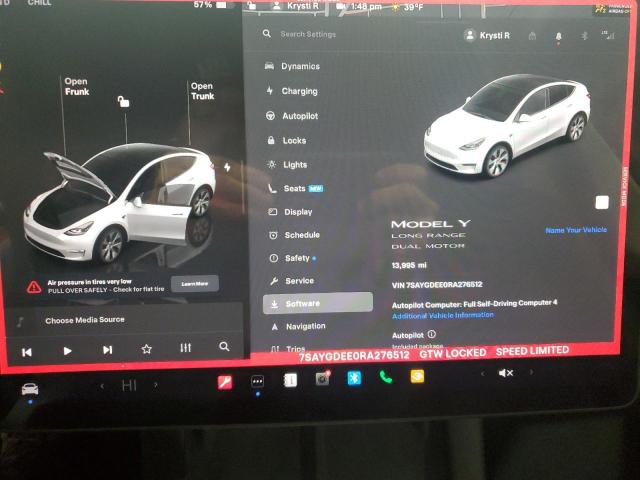Tap the padlock icon in the top status bar
Image resolution: width=640 pixels, height=480 pixels.
[x=251, y=5]
